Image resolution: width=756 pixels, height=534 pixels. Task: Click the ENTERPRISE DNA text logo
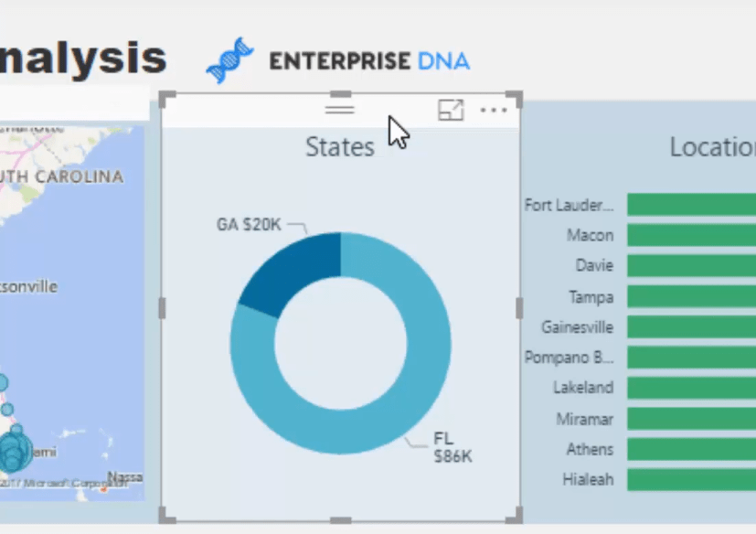(369, 61)
